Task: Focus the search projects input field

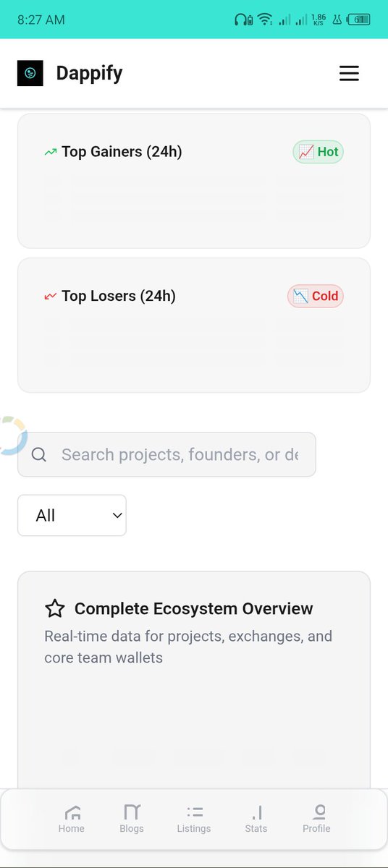Action: pos(166,454)
